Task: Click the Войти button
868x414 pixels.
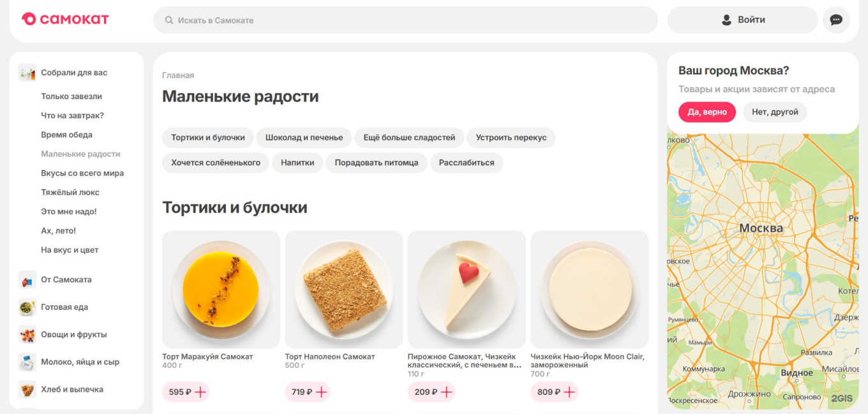Action: coord(742,19)
